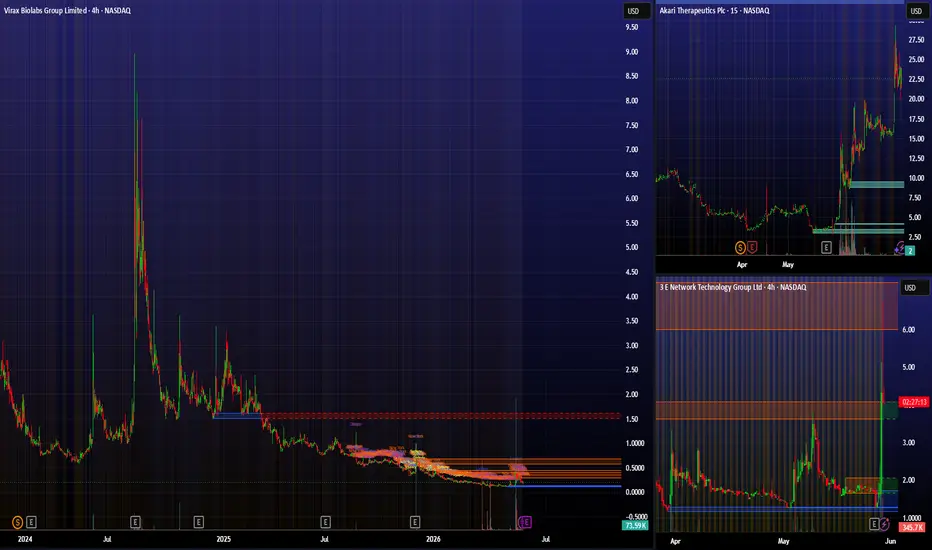Click the purple upcoming earnings marker on Virax chart
The image size is (932, 550).
[x=525, y=522]
